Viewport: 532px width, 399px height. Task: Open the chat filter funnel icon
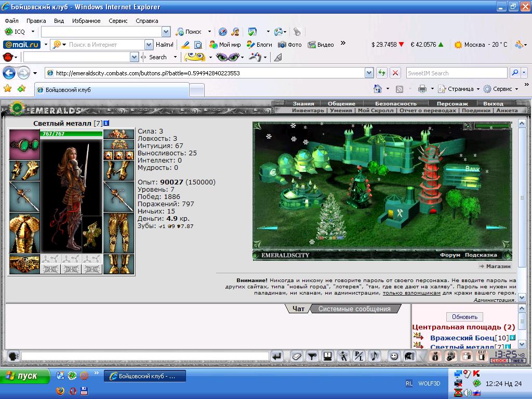click(312, 356)
